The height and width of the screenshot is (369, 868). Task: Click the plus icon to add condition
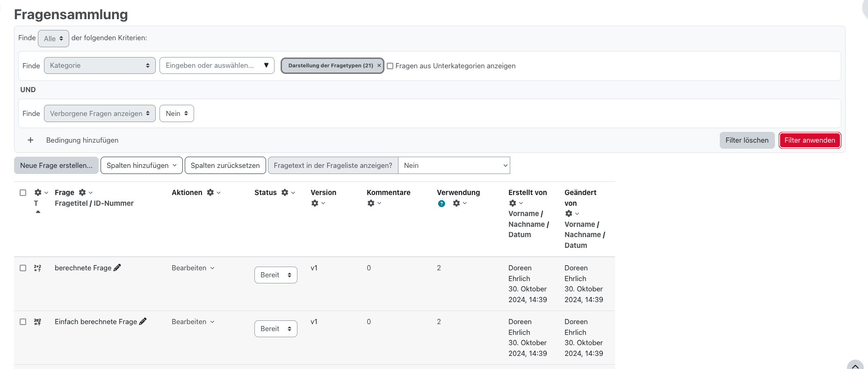point(30,140)
